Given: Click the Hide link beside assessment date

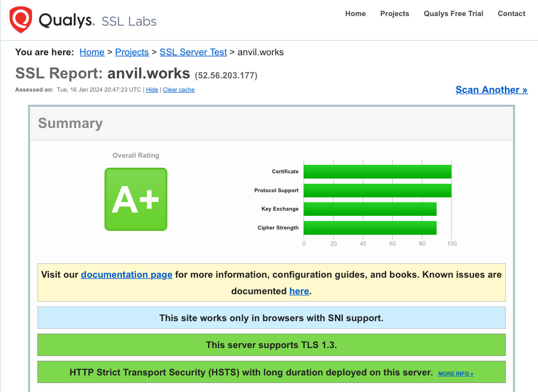Looking at the screenshot, I should point(152,90).
